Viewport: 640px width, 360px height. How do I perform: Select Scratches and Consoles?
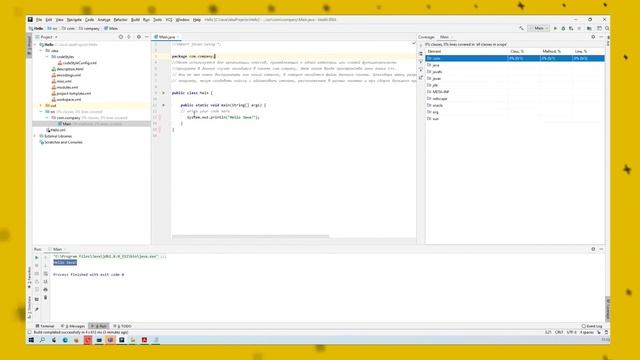(x=61, y=142)
